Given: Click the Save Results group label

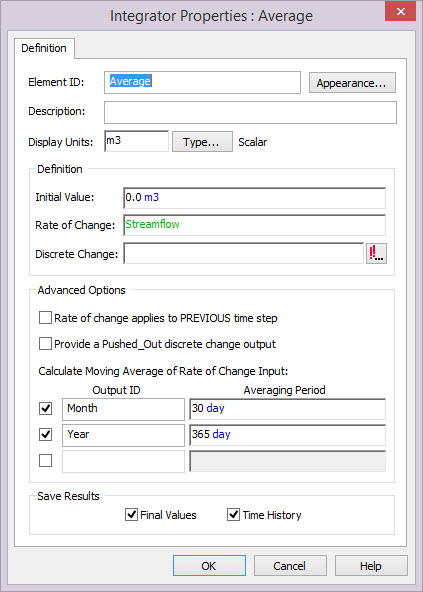Looking at the screenshot, I should (68, 496).
